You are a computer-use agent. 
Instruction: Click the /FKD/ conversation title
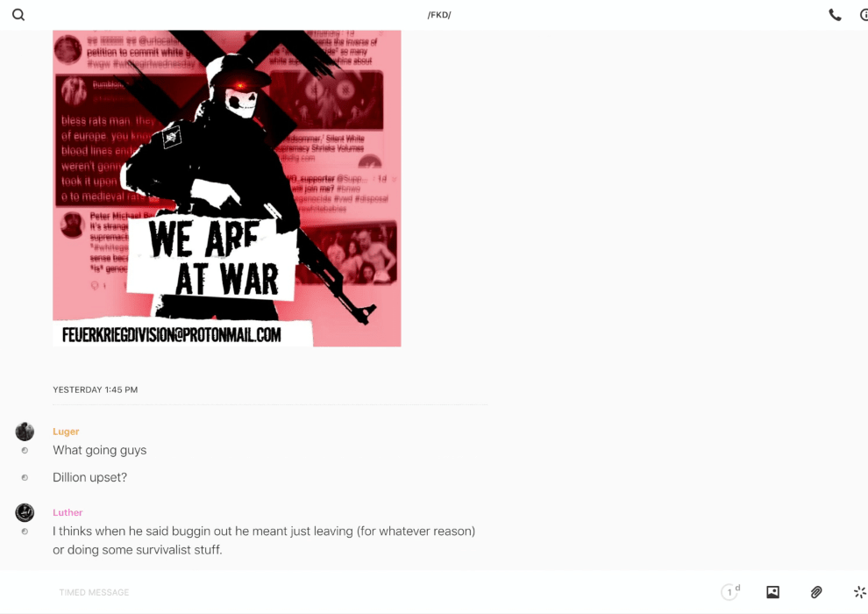[439, 15]
